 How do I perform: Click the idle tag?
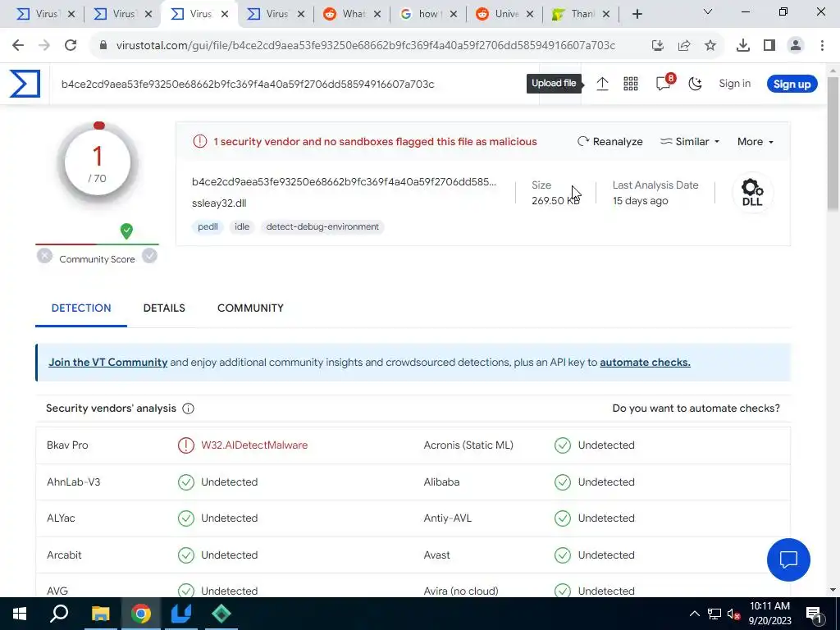(x=242, y=226)
